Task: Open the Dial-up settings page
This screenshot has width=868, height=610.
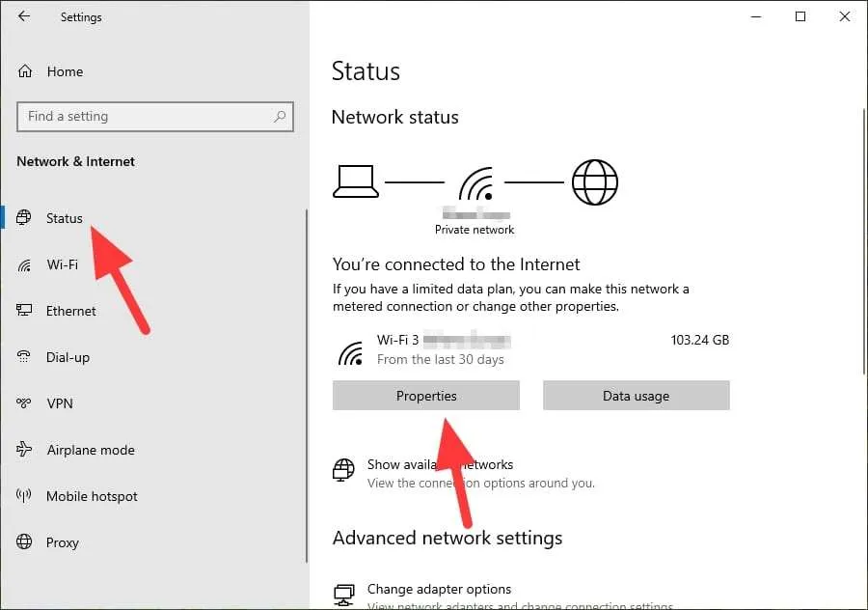Action: [x=68, y=357]
